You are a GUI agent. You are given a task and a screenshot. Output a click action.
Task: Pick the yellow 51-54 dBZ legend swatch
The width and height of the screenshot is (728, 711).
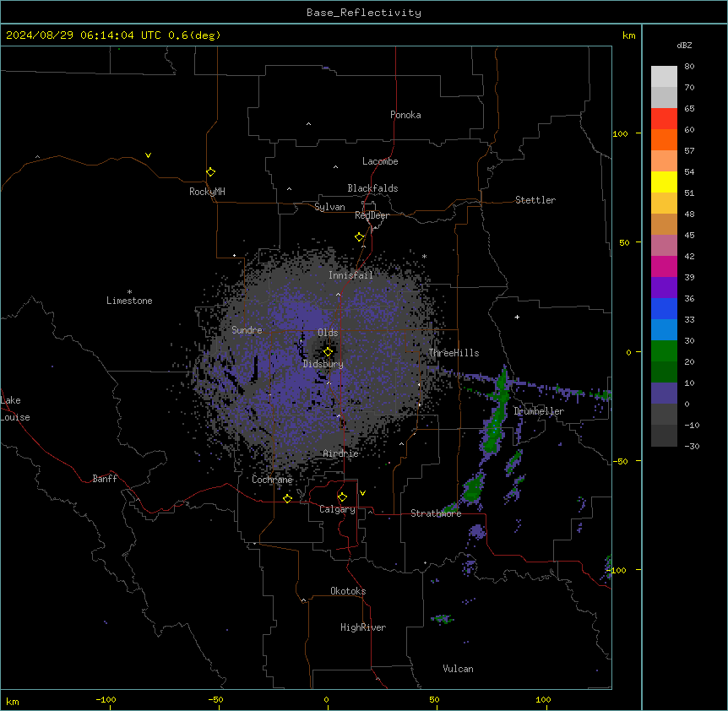point(664,182)
